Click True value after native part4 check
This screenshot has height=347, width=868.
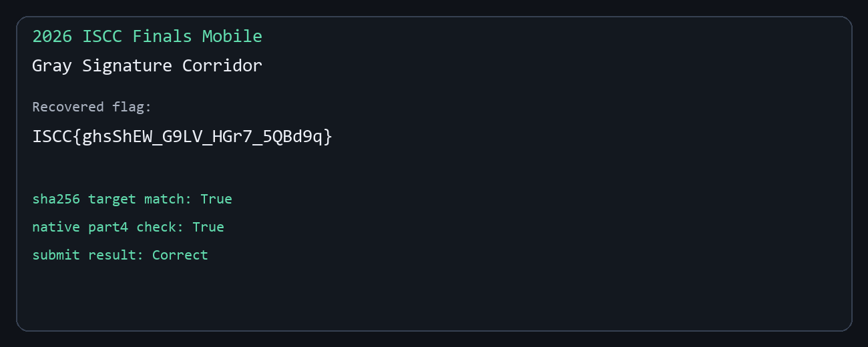pos(208,227)
